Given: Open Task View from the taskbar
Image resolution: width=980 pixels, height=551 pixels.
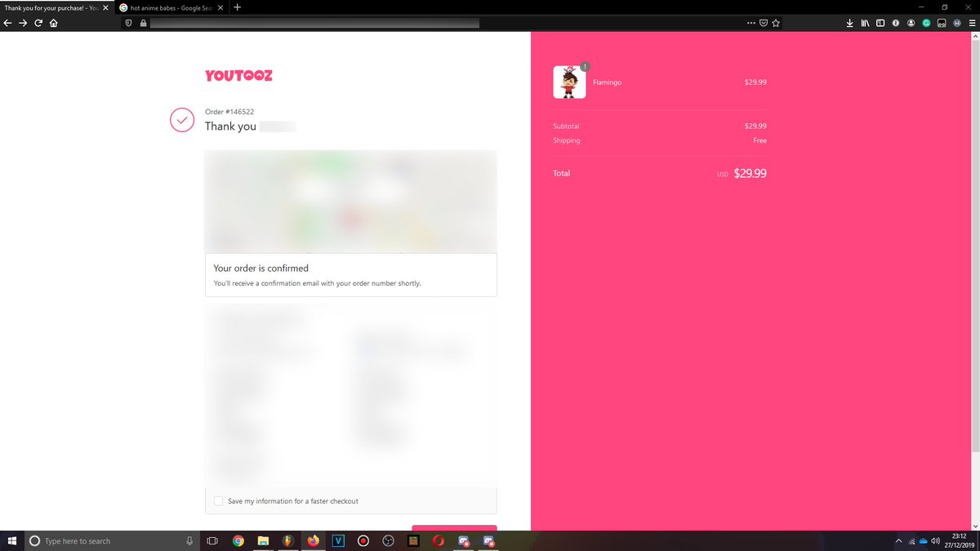Looking at the screenshot, I should tap(212, 540).
